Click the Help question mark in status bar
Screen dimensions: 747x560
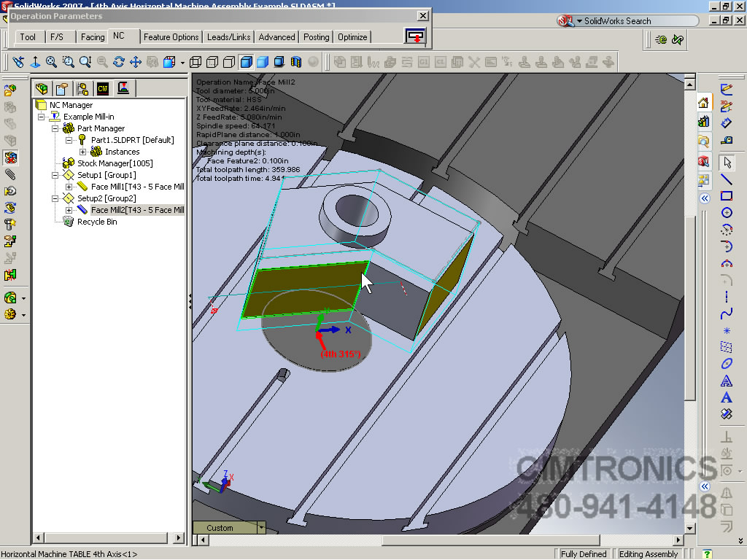click(708, 554)
